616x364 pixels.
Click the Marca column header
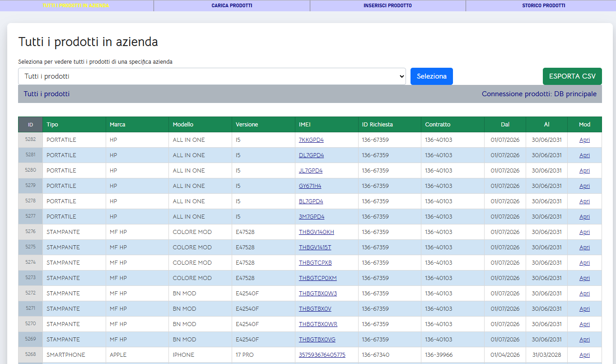pyautogui.click(x=137, y=125)
